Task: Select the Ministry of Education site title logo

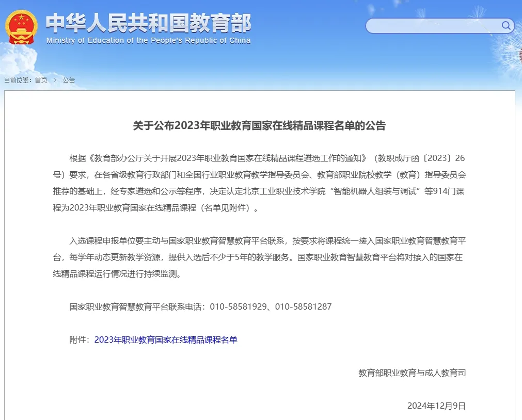Action: click(x=148, y=23)
